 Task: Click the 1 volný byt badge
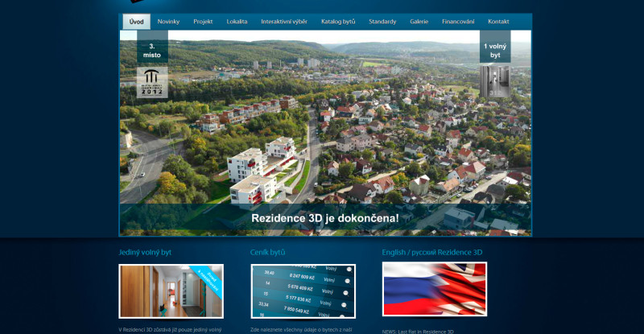(495, 47)
